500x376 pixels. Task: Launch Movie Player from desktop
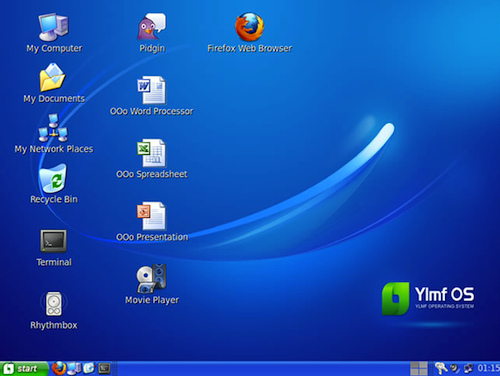(x=151, y=279)
